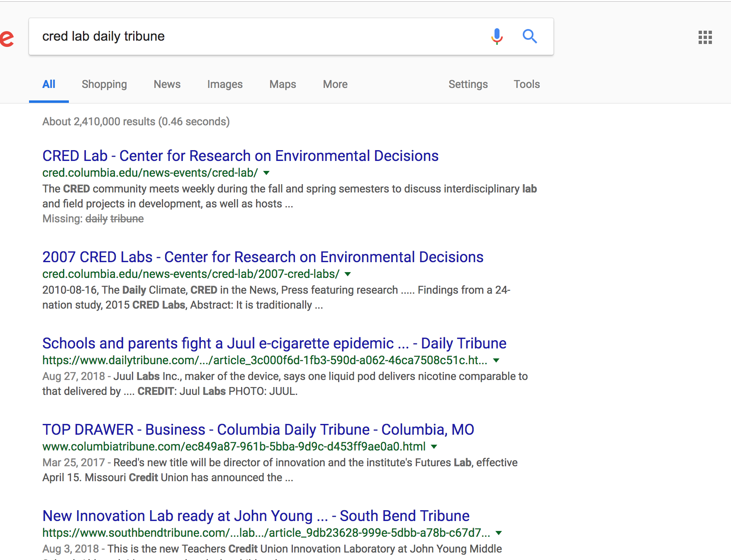Open 'TOP DRAWER - Business' result
Image resolution: width=731 pixels, height=560 pixels.
[x=258, y=430]
